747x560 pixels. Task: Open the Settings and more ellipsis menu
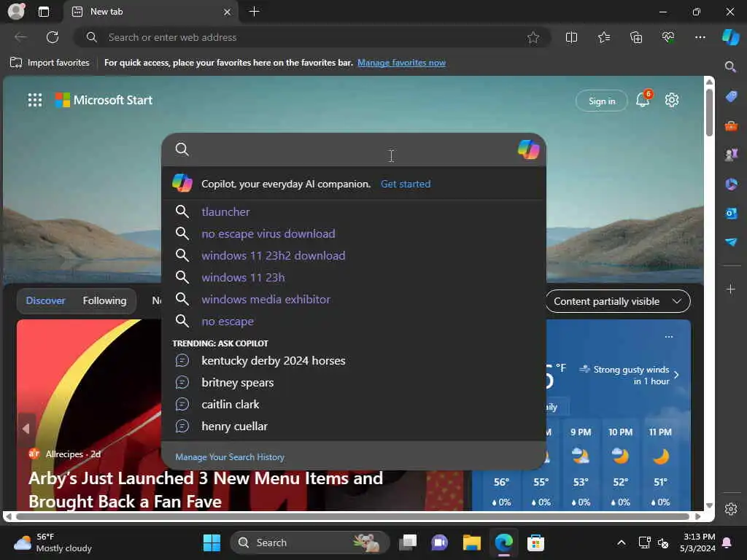[700, 37]
